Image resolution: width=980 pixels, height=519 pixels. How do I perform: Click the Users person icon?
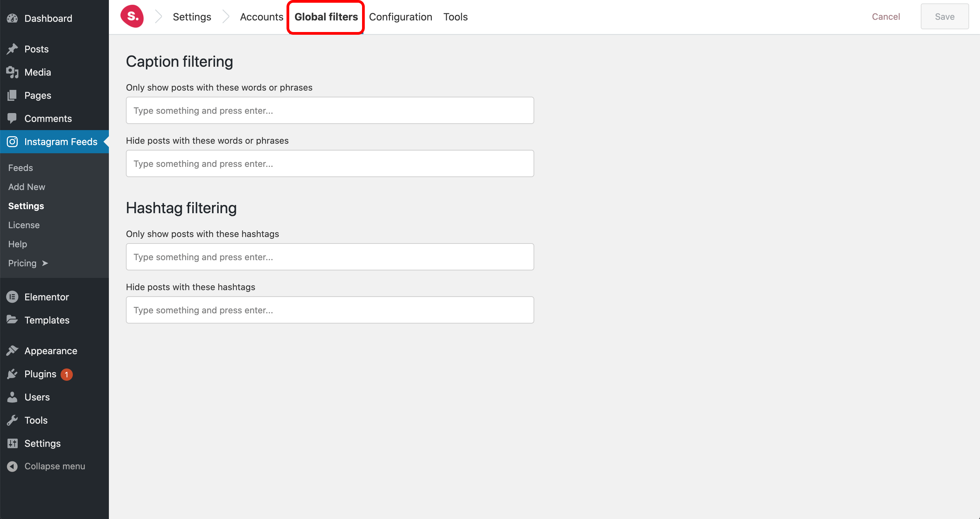[x=12, y=397]
